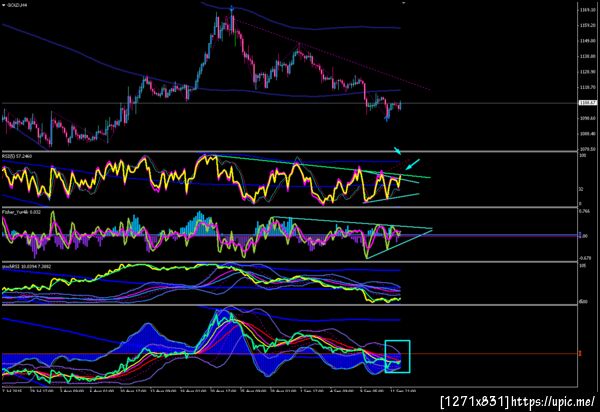The height and width of the screenshot is (412, 600).
Task: Click the 0.766 value on Fisher scale
Action: (584, 211)
